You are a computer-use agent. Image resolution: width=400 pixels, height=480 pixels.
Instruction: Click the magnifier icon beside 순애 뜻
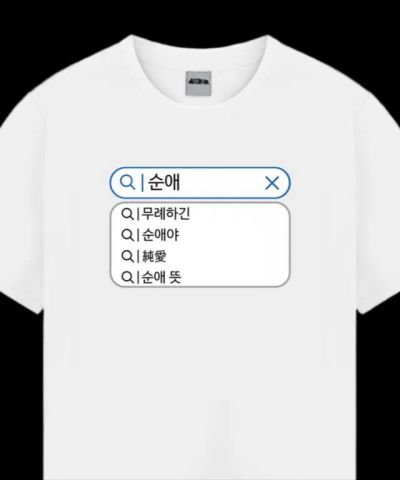pyautogui.click(x=127, y=277)
